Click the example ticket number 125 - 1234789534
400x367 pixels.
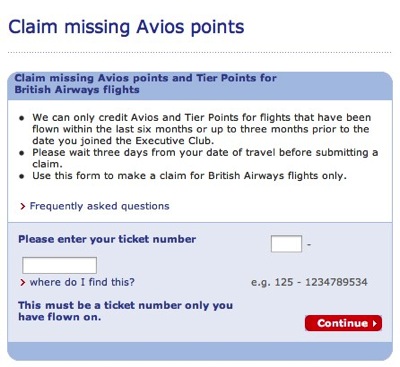point(309,282)
